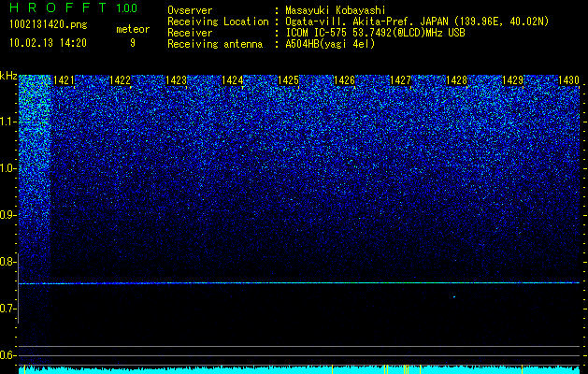The image size is (588, 374).
Task: Click the 1429 time axis label
Action: [x=512, y=80]
